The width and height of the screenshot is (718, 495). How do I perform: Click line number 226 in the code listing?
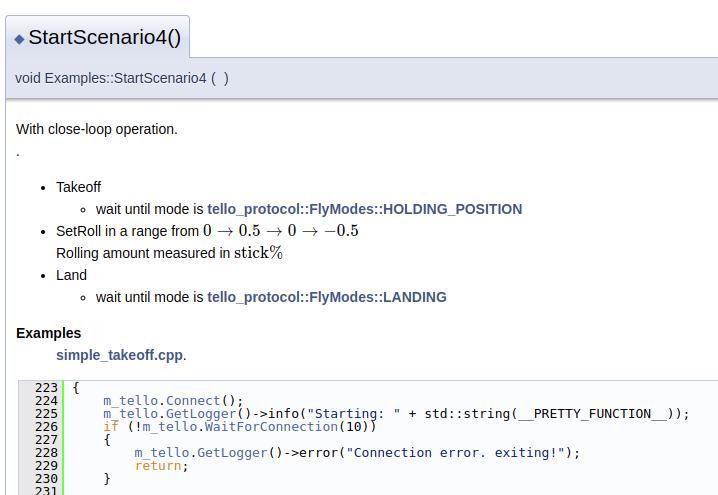click(45, 427)
